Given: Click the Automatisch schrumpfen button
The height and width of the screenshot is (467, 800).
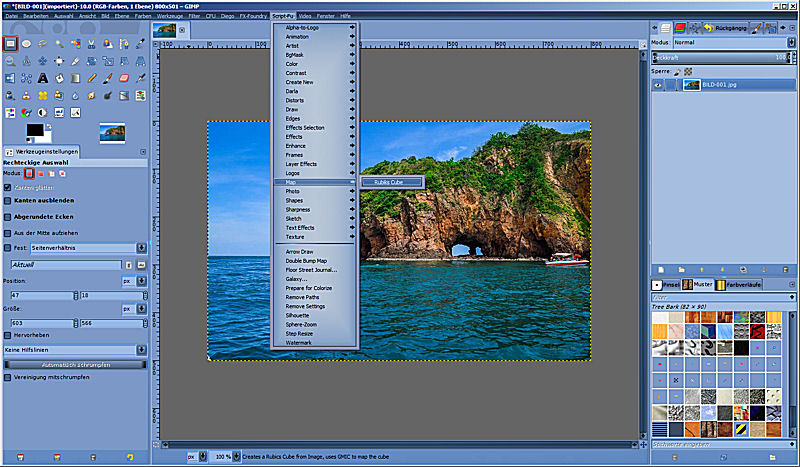Looking at the screenshot, I should tap(75, 364).
